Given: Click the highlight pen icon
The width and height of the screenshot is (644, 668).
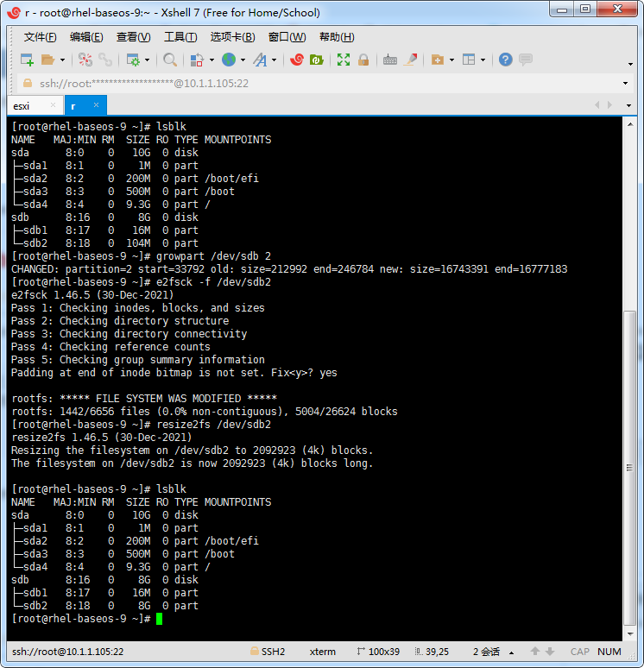Looking at the screenshot, I should click(x=410, y=60).
